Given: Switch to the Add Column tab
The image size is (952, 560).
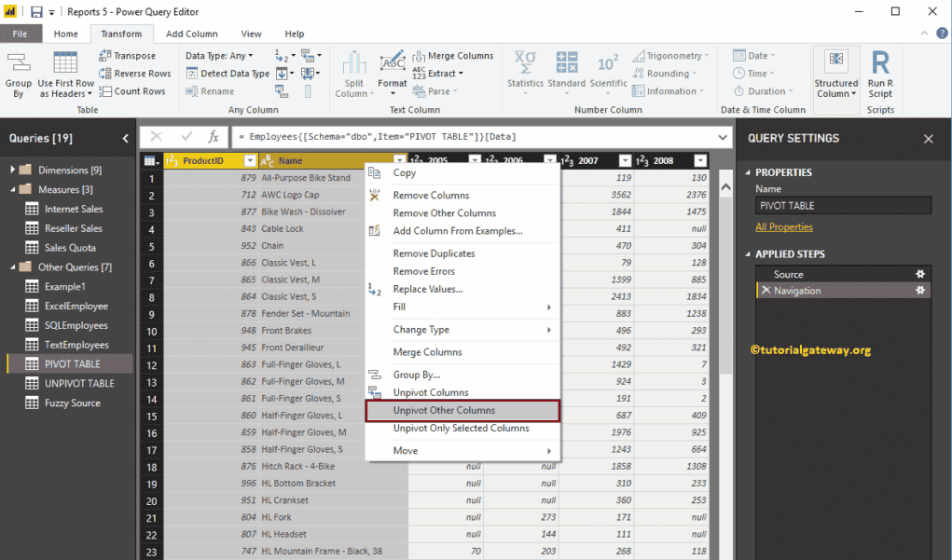Looking at the screenshot, I should point(191,34).
